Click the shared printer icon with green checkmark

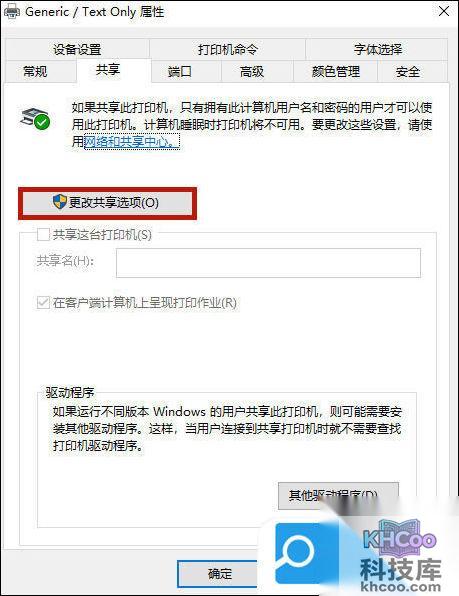pyautogui.click(x=35, y=118)
